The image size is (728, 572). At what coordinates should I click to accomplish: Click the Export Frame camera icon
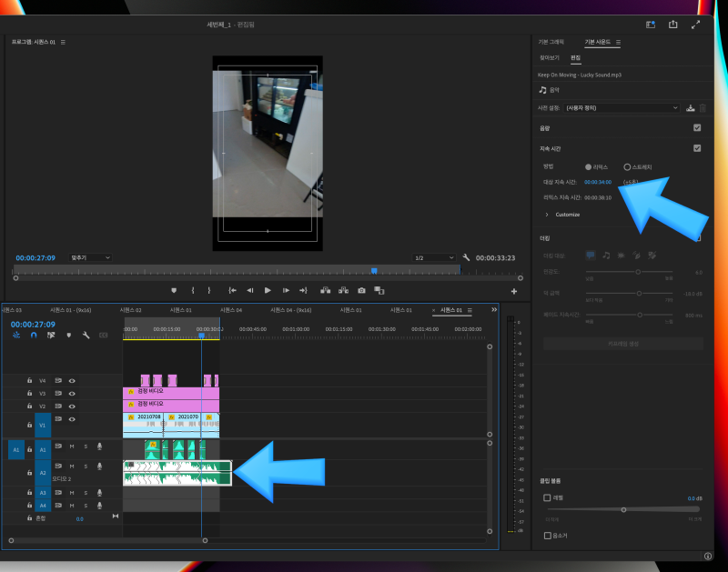[361, 290]
